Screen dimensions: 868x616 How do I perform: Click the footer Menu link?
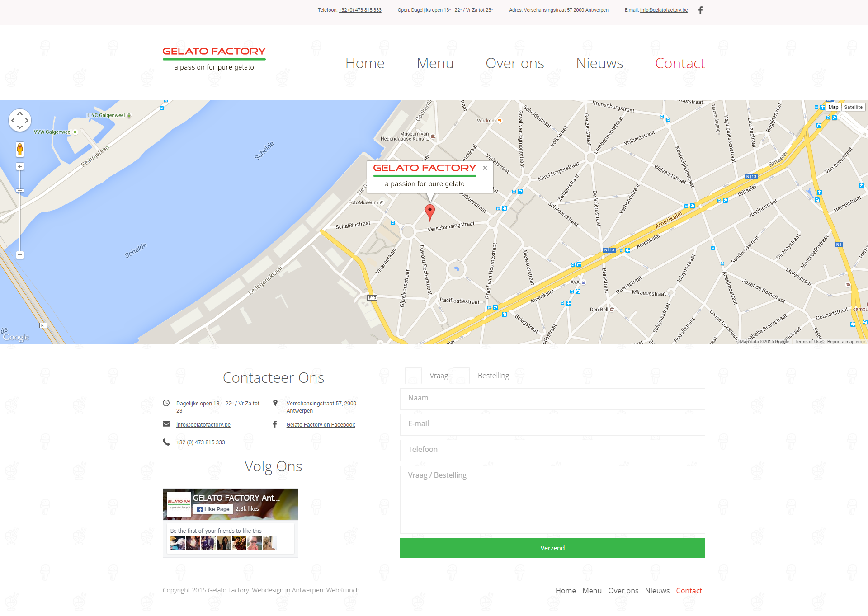[592, 591]
